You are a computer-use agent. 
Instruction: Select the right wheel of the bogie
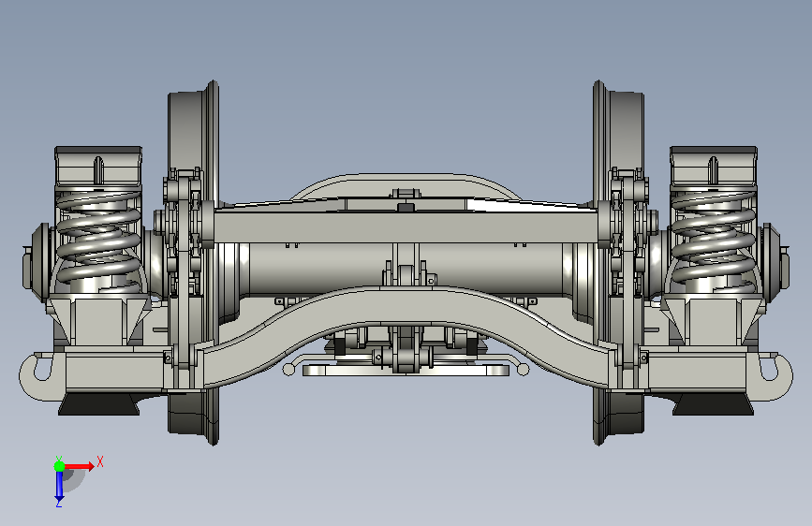[x=618, y=135]
